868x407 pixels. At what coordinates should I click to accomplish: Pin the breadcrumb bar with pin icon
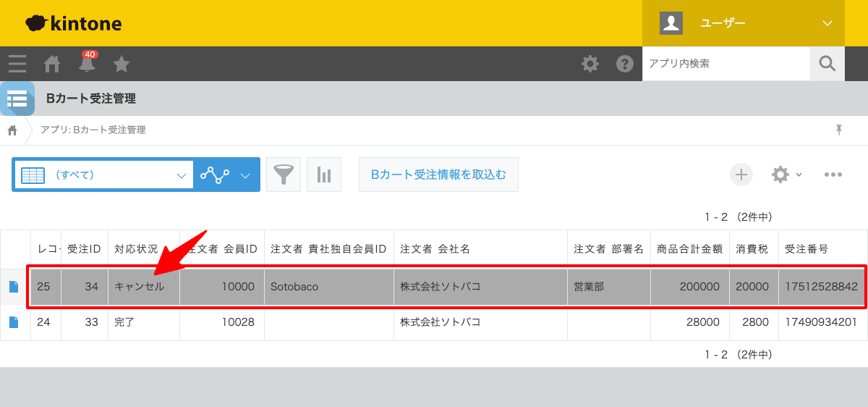(x=839, y=130)
